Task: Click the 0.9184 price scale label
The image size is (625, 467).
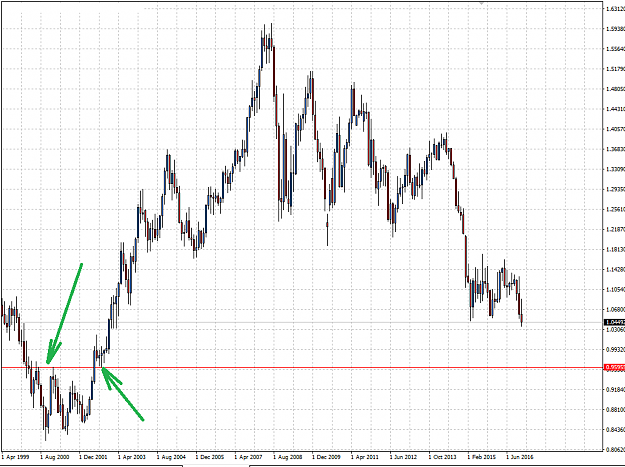Action: pos(615,390)
